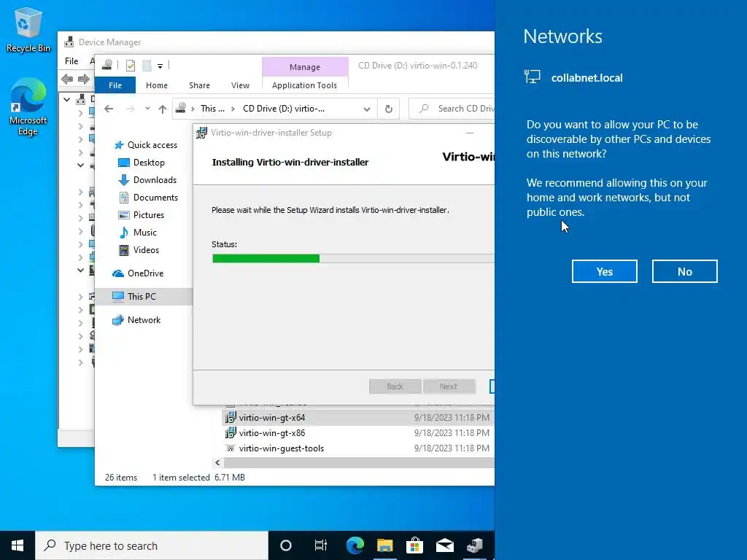The height and width of the screenshot is (560, 747).
Task: Minimize the Virtio-win-driver-installer Setup window
Action: (470, 133)
